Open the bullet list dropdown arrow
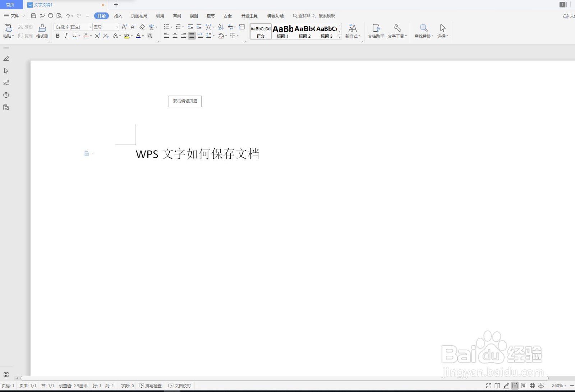The image size is (575, 392). pos(171,27)
